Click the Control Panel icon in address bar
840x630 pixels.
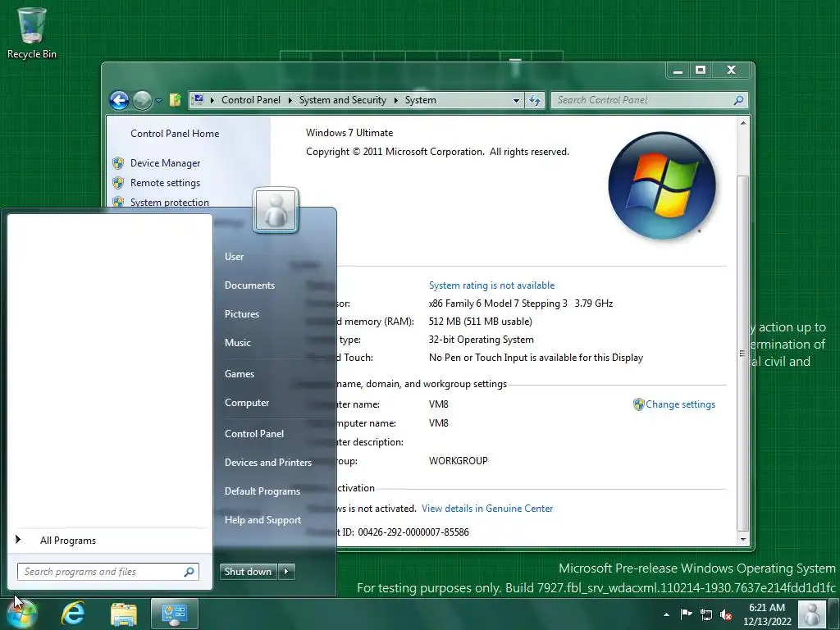click(199, 99)
